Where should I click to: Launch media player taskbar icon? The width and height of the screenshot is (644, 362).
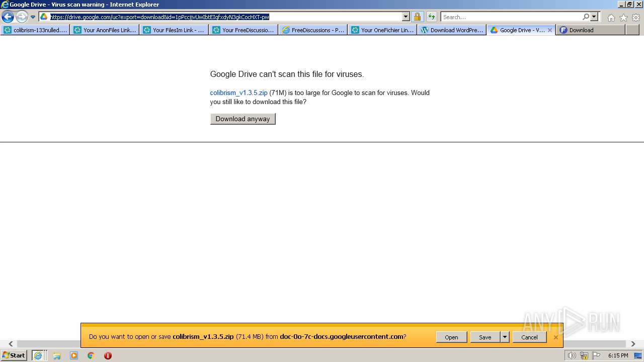74,355
